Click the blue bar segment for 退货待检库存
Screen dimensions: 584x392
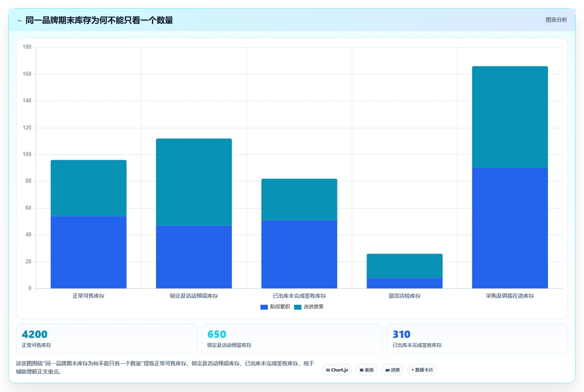[x=405, y=283]
